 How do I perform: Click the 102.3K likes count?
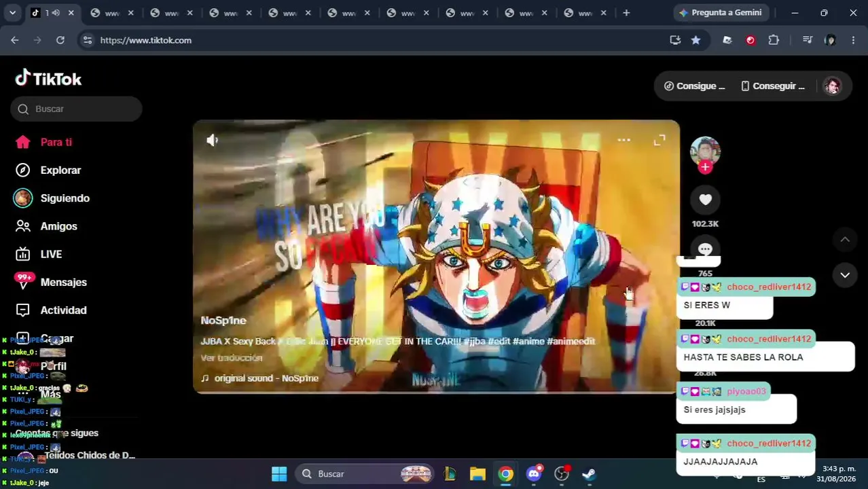(x=705, y=223)
